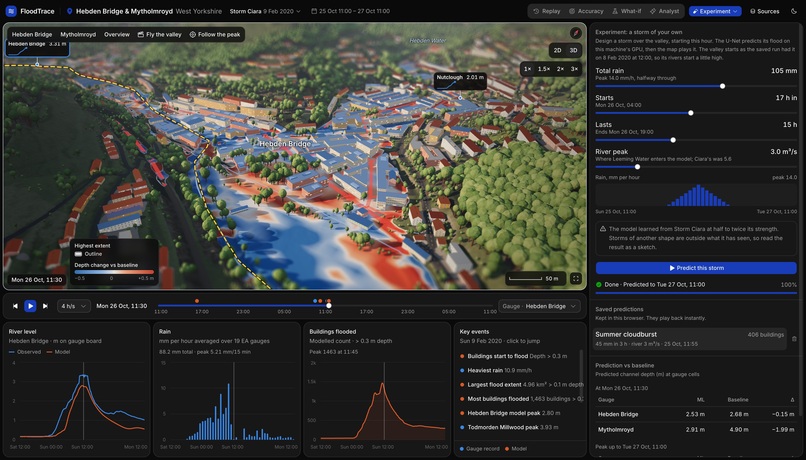The width and height of the screenshot is (806, 460).
Task: Click the green Done status icon
Action: pos(598,284)
